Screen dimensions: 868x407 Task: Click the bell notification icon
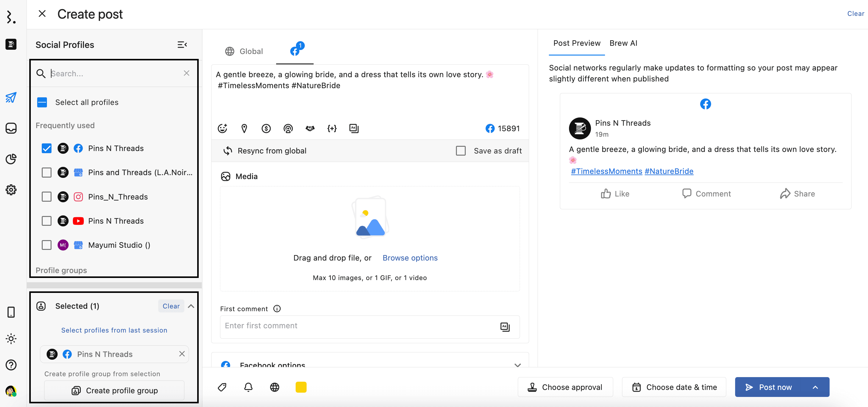tap(248, 387)
